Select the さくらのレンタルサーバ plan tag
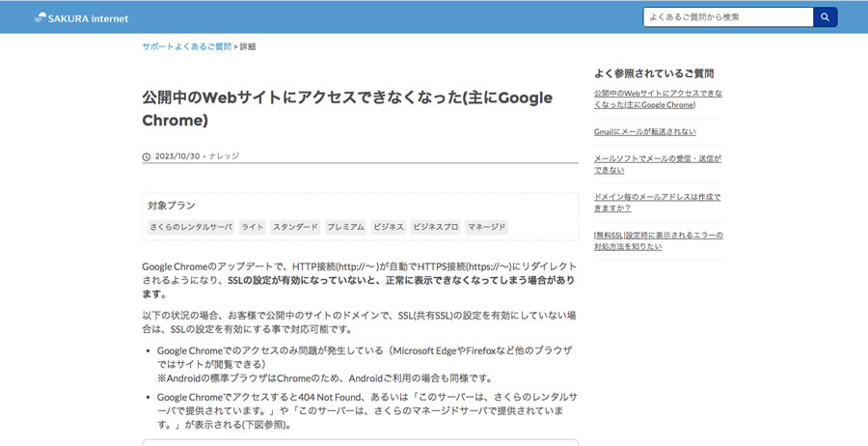Screen dimensions: 868x446 tap(191, 227)
